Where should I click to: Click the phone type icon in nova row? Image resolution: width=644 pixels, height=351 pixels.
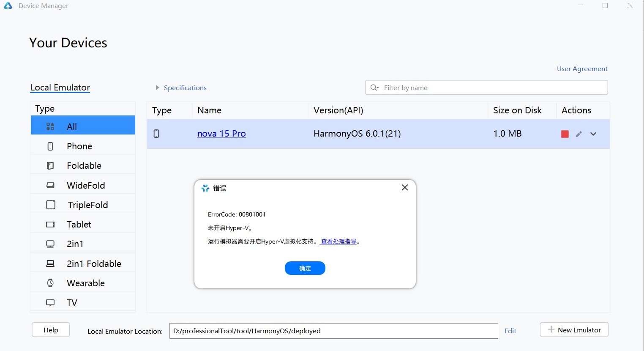pyautogui.click(x=156, y=134)
